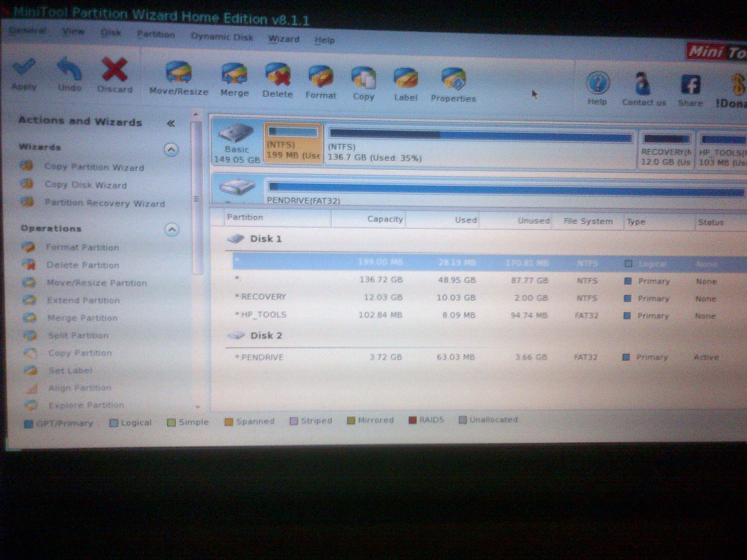Click the Delete partition toolbar icon

278,75
